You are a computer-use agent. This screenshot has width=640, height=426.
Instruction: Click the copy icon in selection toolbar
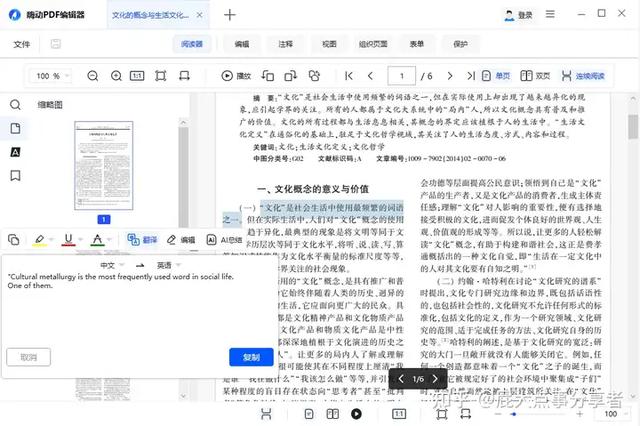pyautogui.click(x=13, y=240)
